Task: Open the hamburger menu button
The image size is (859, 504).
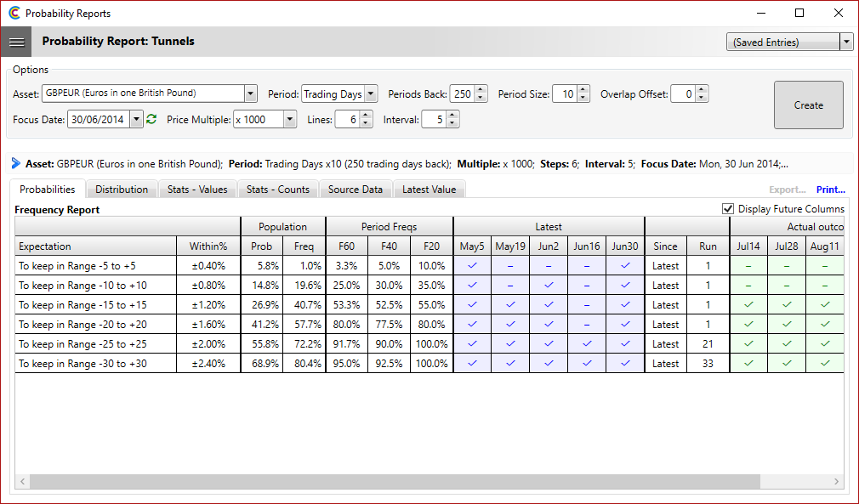Action: tap(16, 41)
